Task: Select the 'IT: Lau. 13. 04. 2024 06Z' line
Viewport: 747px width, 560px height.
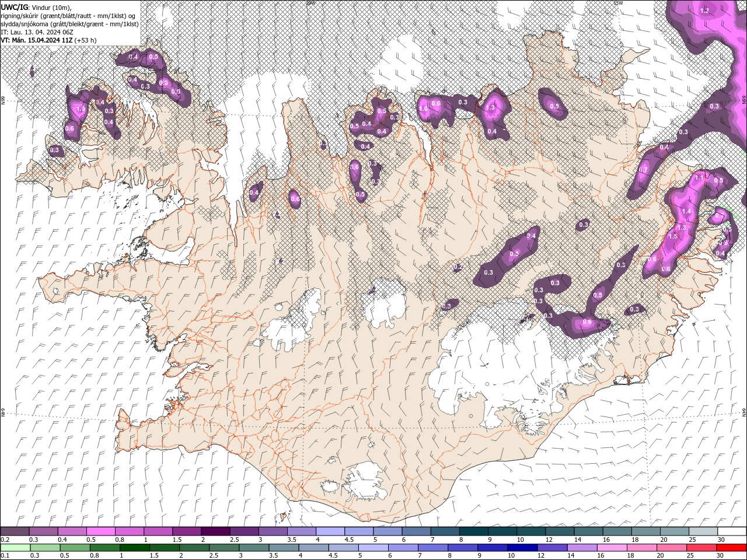Action: point(37,32)
